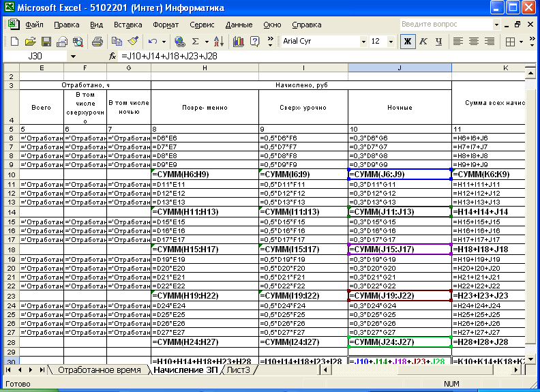This screenshot has width=540, height=392.
Task: Launch the Chart Wizard icon
Action: (238, 42)
